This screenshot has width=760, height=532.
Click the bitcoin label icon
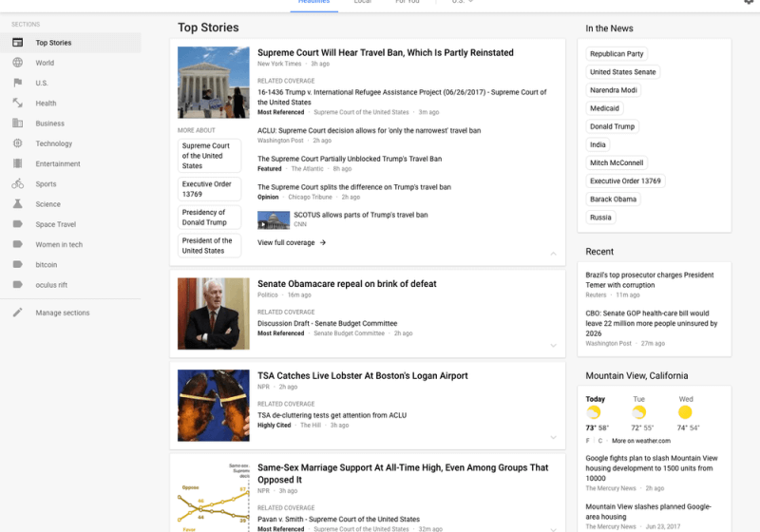click(x=17, y=264)
